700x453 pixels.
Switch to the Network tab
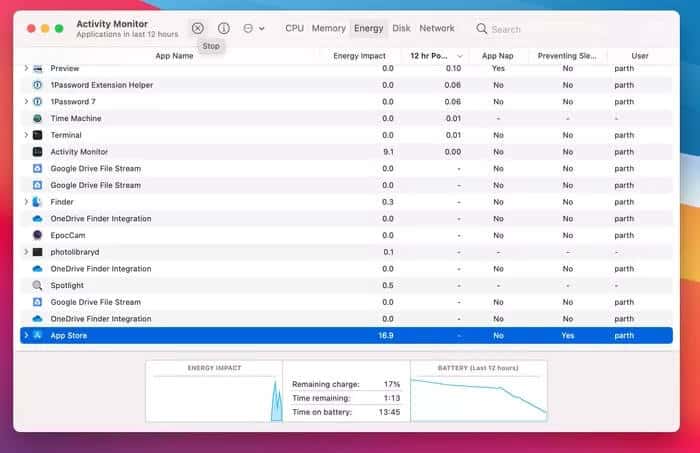(437, 28)
